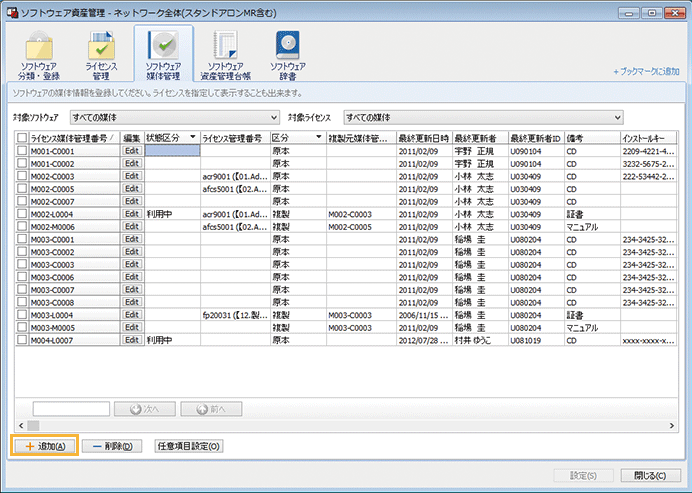
Task: Click Edit button for M004-L0007
Action: click(132, 340)
